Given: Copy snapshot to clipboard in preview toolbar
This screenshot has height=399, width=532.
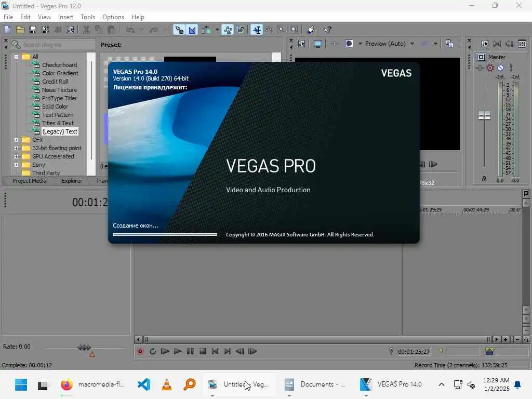Looking at the screenshot, I should coord(449,44).
